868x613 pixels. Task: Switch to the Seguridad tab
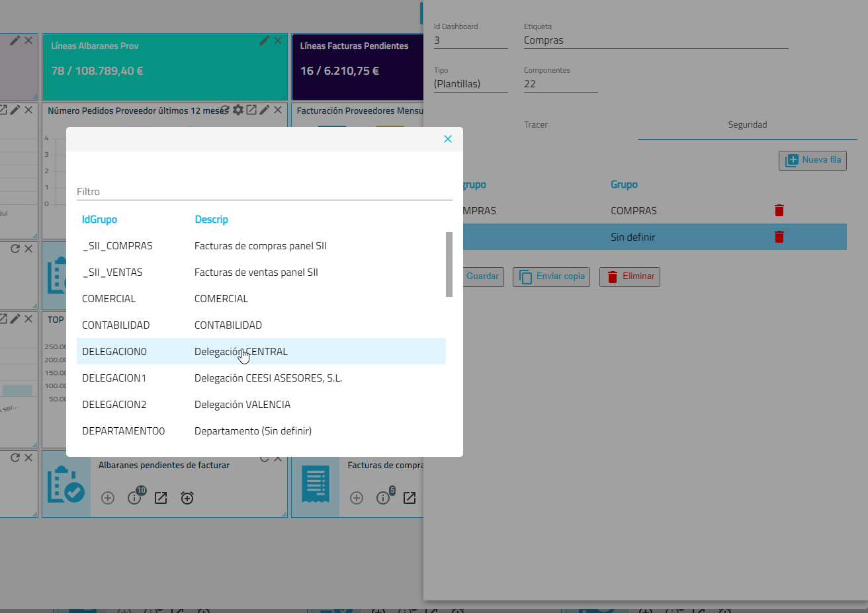[x=748, y=124]
